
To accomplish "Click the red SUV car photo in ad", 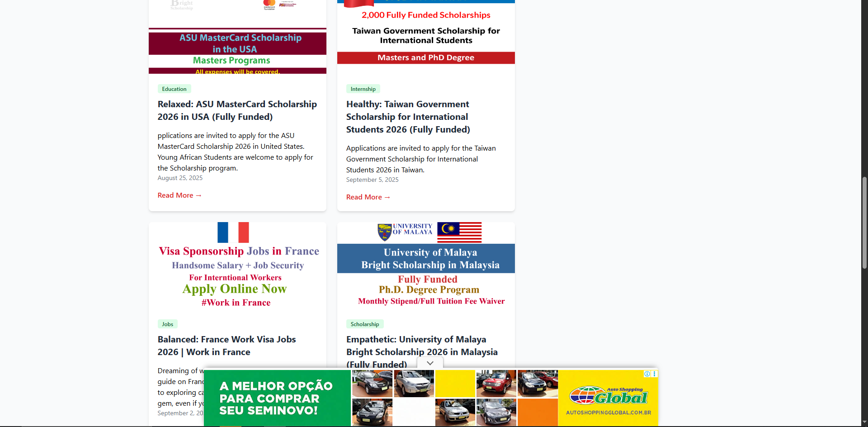I will point(496,384).
